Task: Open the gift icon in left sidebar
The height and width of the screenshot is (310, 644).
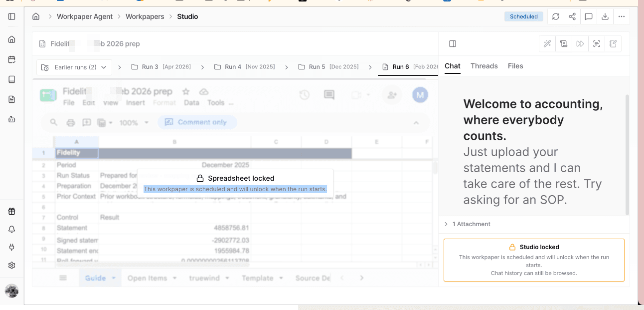Action: pos(12,211)
